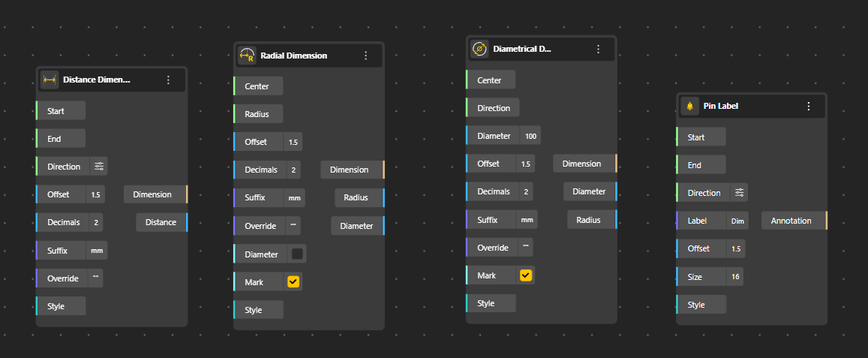Click the Label Dim value in Pin Label
The width and height of the screenshot is (868, 358).
tap(737, 221)
